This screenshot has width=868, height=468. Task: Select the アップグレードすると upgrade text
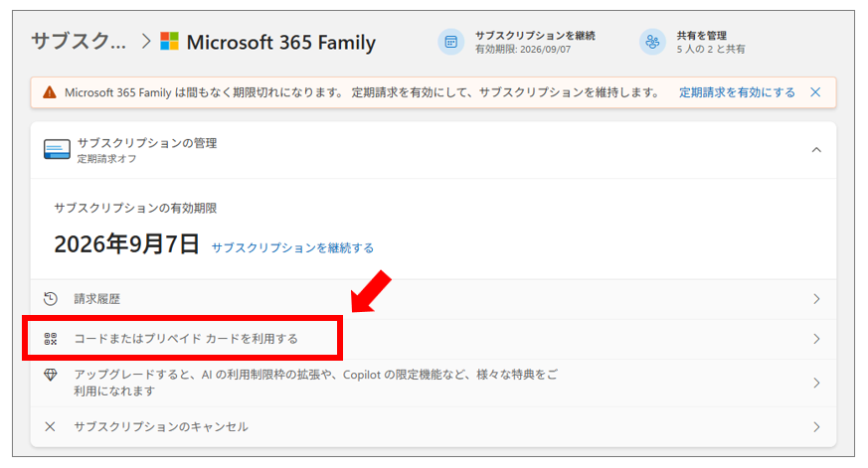[x=316, y=383]
